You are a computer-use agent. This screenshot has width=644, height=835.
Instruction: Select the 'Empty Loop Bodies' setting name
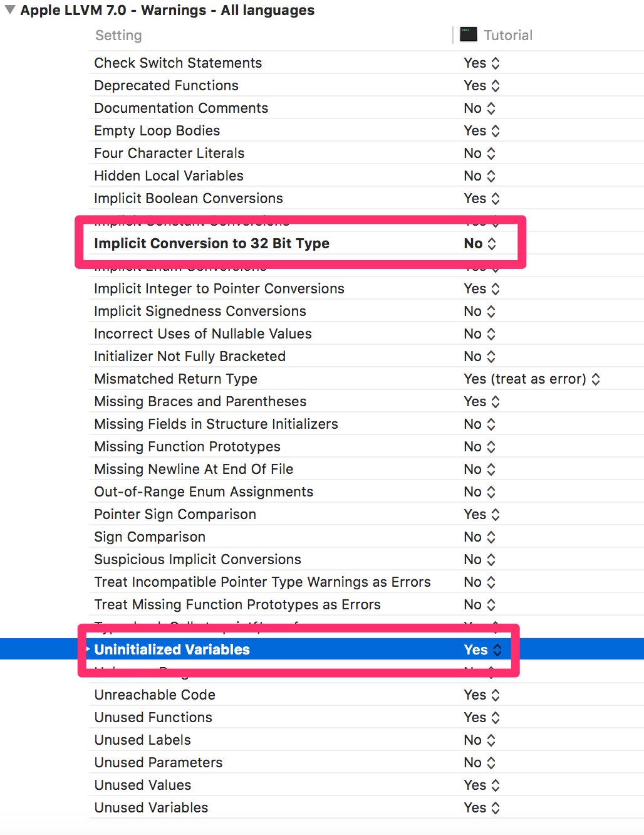157,130
